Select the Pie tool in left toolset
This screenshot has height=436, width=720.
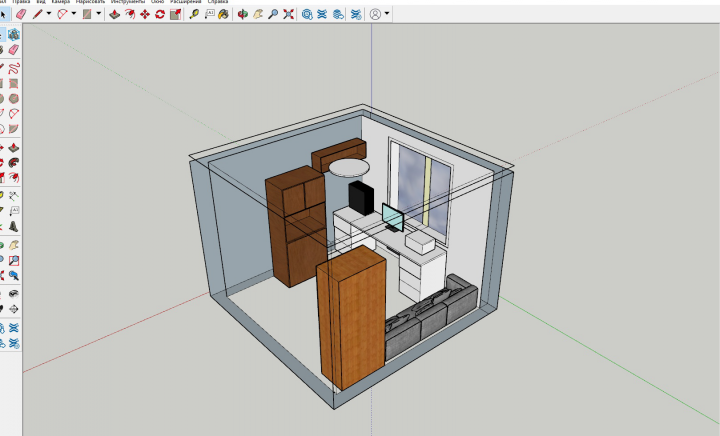coord(14,129)
